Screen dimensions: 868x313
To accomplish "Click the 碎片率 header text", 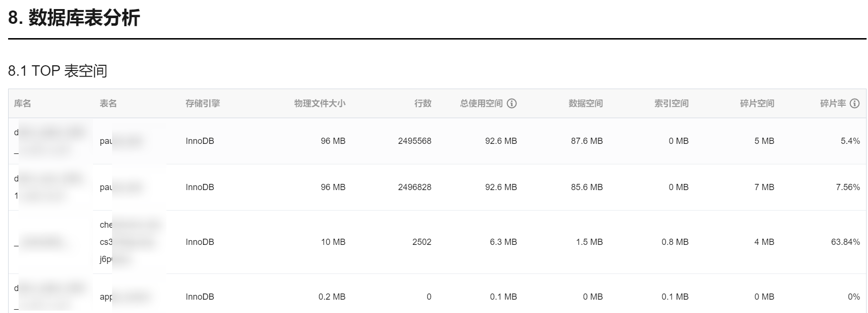I will (x=833, y=103).
